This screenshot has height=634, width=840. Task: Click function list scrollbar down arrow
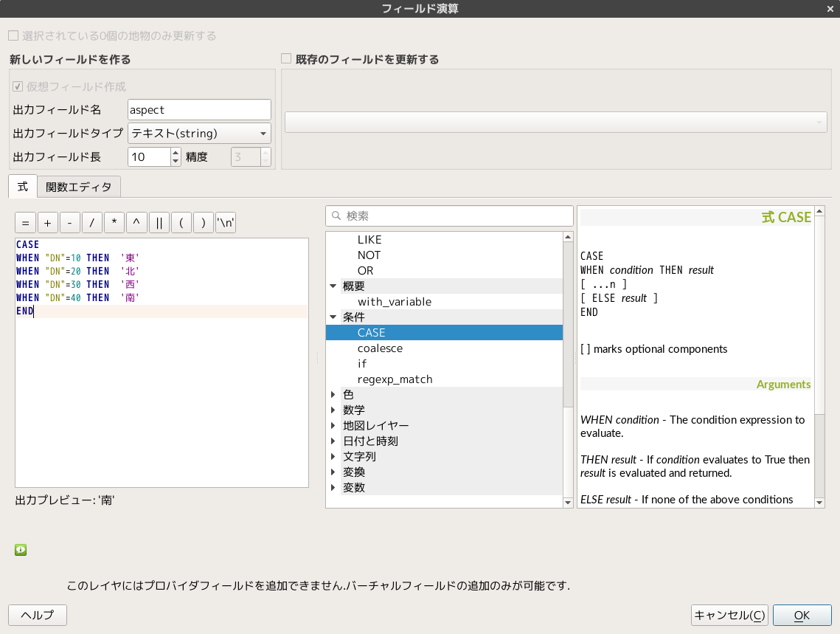pyautogui.click(x=568, y=503)
